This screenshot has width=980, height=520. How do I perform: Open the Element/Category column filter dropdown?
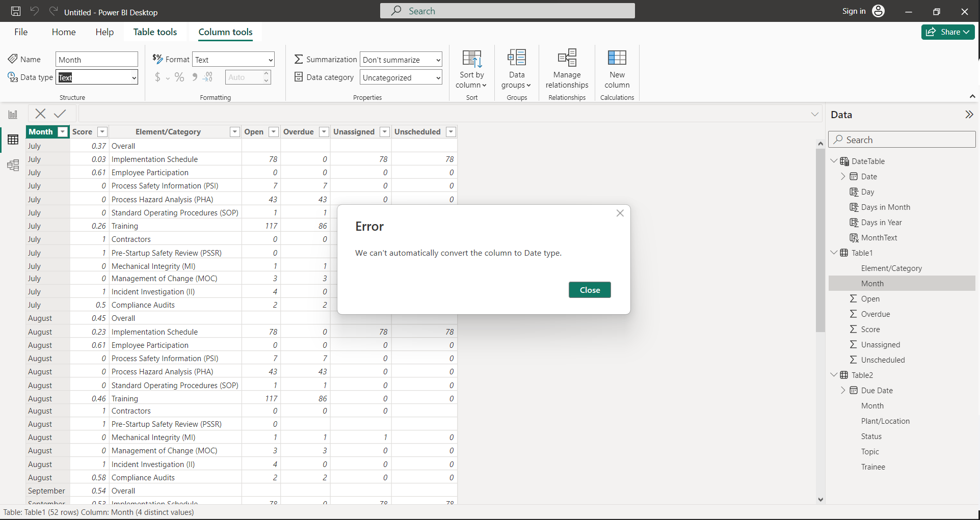coord(235,132)
